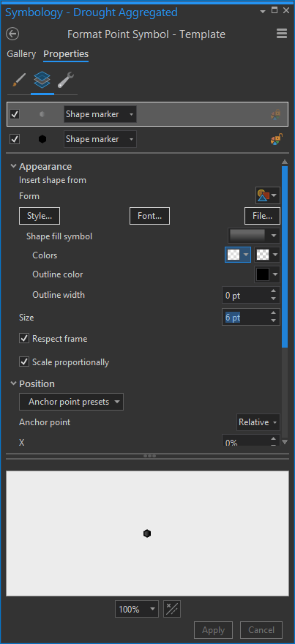Select the Layers stack tab icon
Image resolution: width=295 pixels, height=644 pixels.
tap(42, 80)
